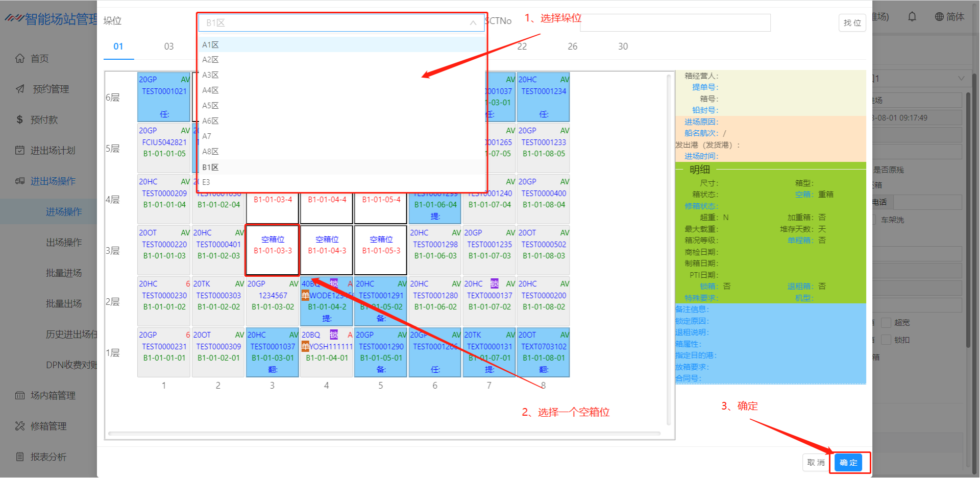Click the horizontal scrollbar below the grid

pyautogui.click(x=384, y=434)
